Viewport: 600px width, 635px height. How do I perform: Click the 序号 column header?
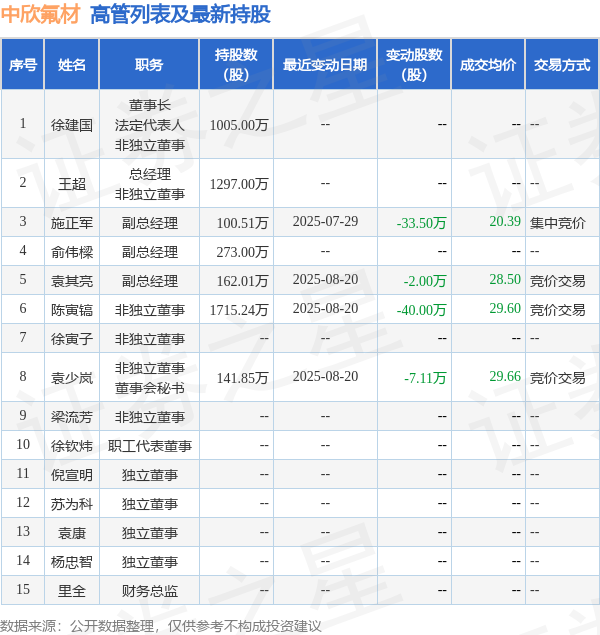click(23, 64)
